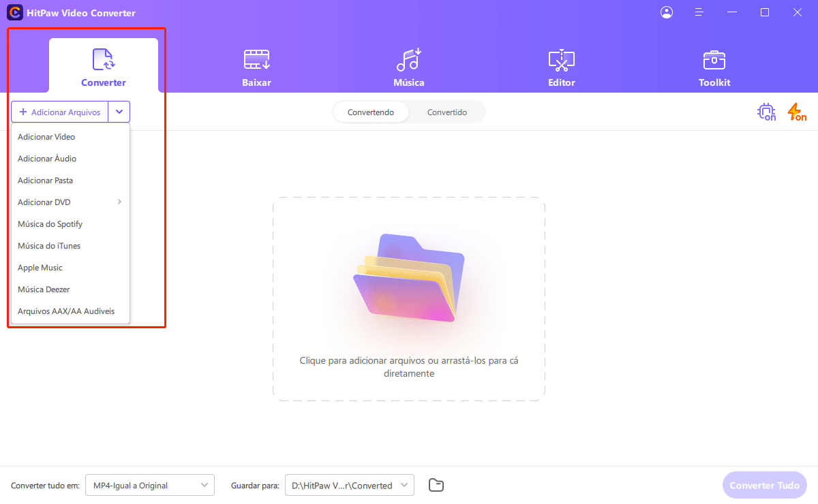Close the HitPaw Video Converter window
This screenshot has height=504, width=818.
pos(797,12)
